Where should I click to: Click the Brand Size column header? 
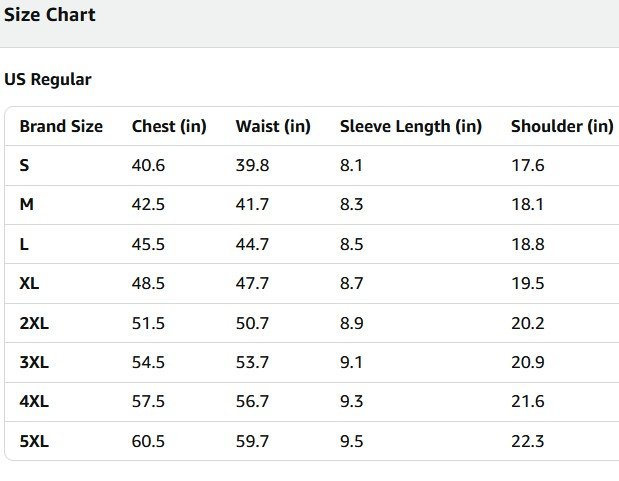coord(61,127)
